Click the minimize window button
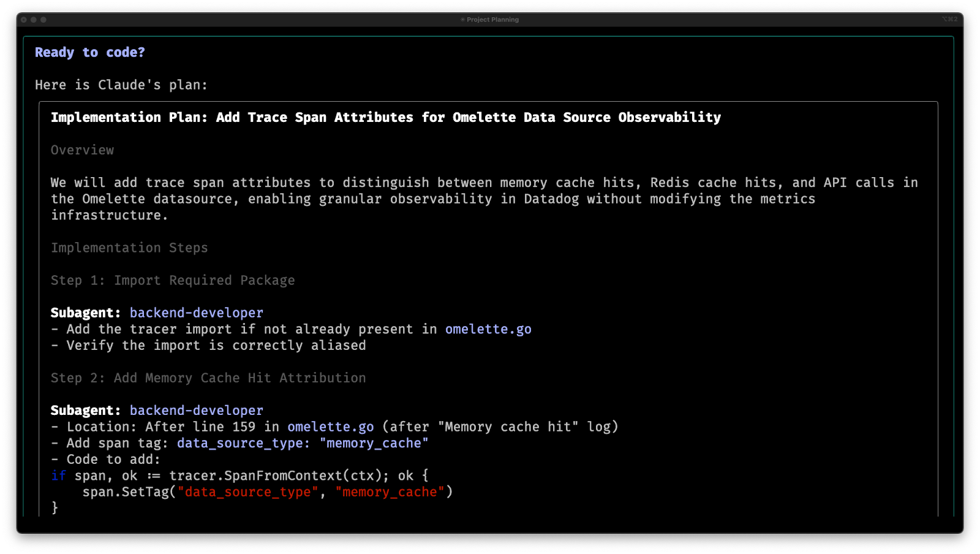 [34, 20]
